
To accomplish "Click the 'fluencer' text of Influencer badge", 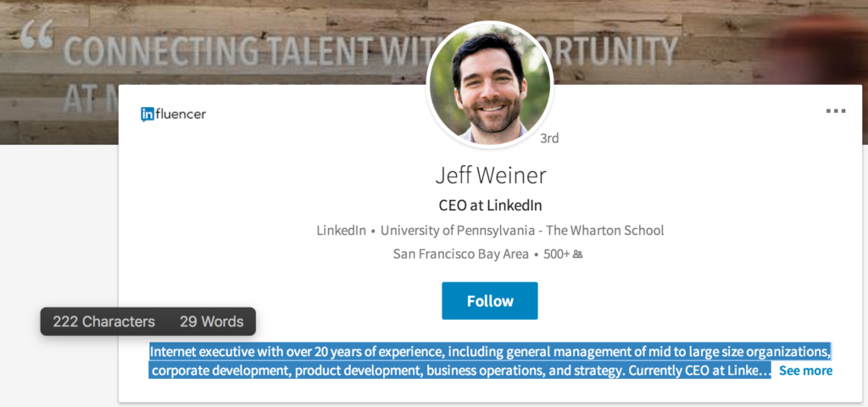I will 181,114.
